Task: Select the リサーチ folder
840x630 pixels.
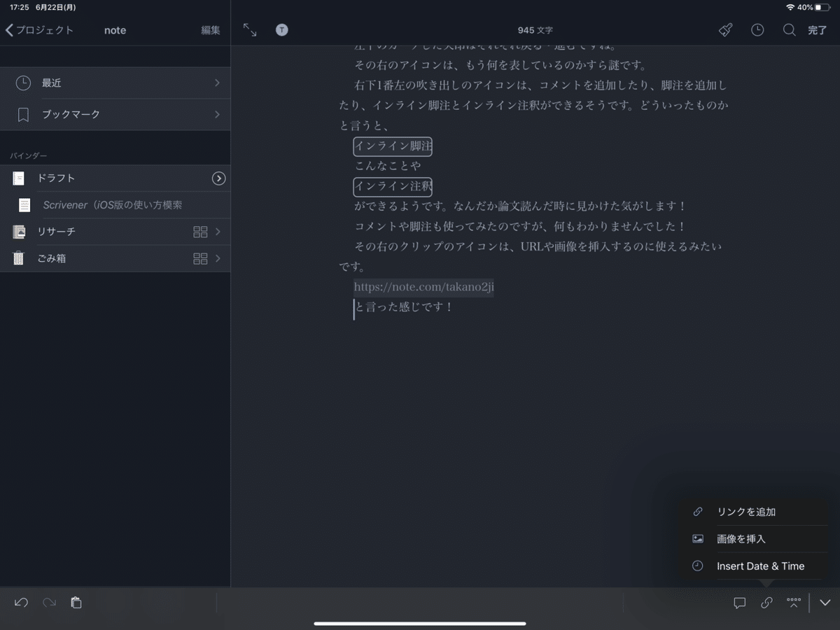Action: coord(115,232)
